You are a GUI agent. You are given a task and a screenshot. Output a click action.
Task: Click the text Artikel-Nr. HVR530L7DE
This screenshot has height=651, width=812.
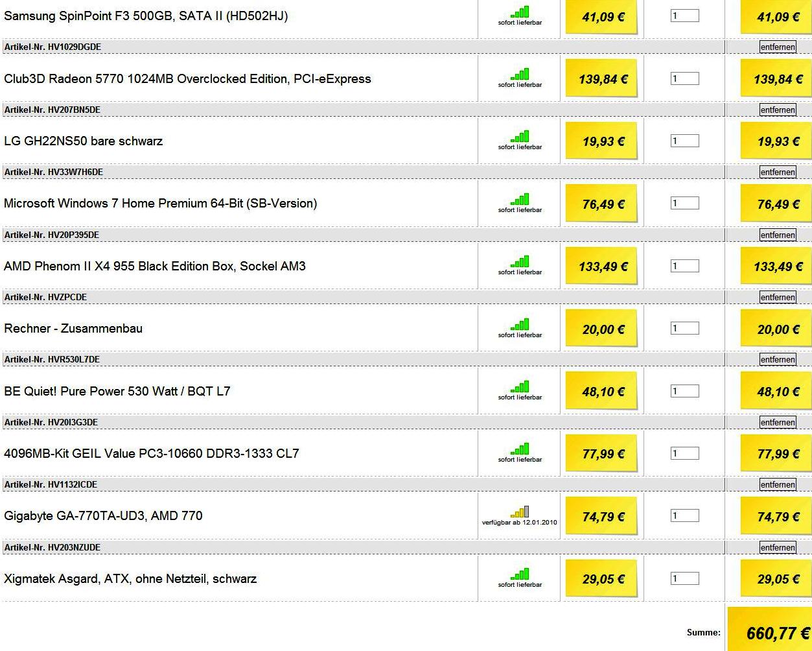coord(52,359)
